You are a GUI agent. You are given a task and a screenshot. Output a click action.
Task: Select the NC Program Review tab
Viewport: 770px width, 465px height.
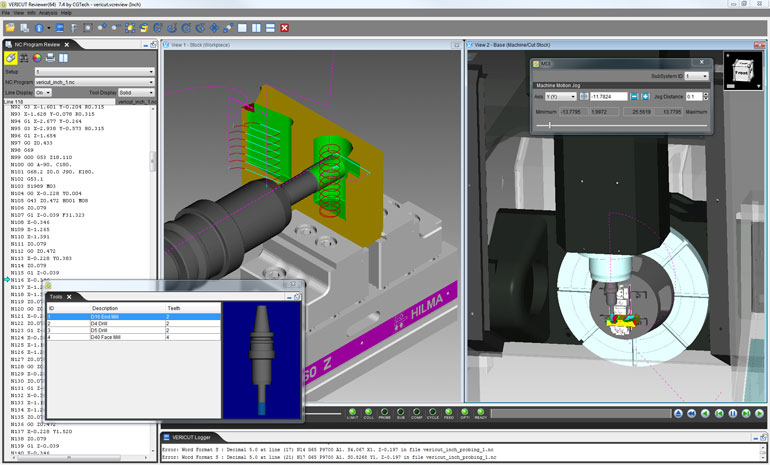(40, 45)
